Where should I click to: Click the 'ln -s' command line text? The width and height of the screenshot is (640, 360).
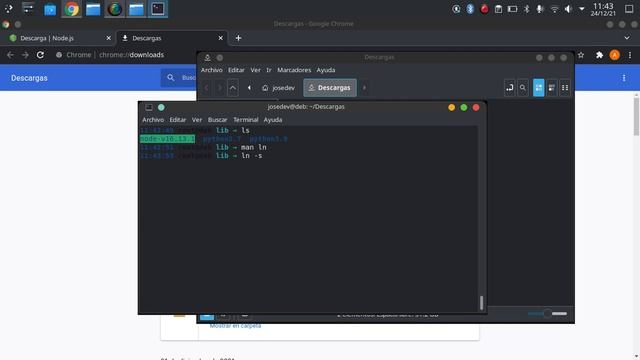pyautogui.click(x=251, y=156)
